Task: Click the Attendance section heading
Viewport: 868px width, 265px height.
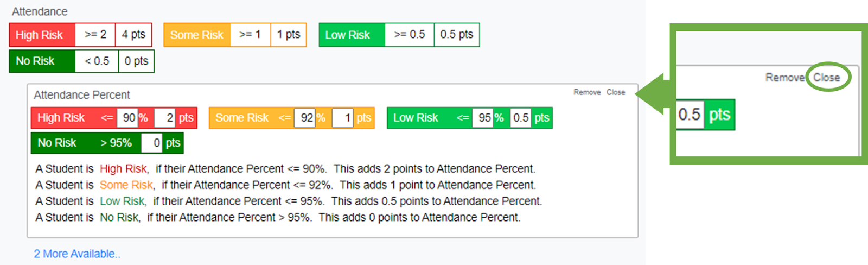Action: [40, 11]
